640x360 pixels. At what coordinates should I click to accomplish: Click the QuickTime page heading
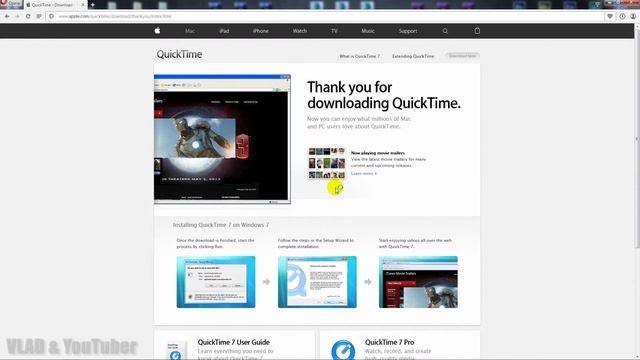(179, 54)
